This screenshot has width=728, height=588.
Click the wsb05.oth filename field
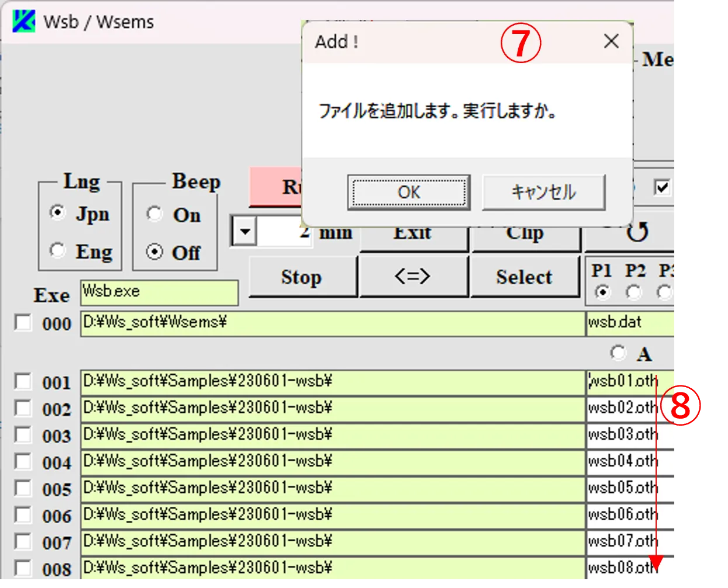(x=630, y=488)
